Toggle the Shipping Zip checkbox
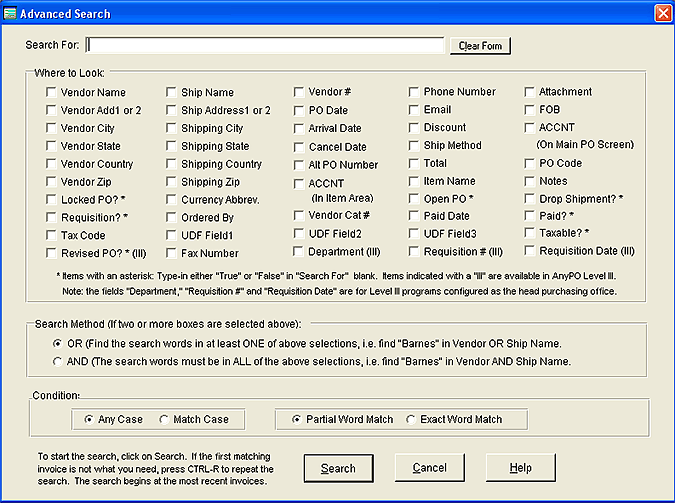Screen dimensions: 675x503 (171, 182)
